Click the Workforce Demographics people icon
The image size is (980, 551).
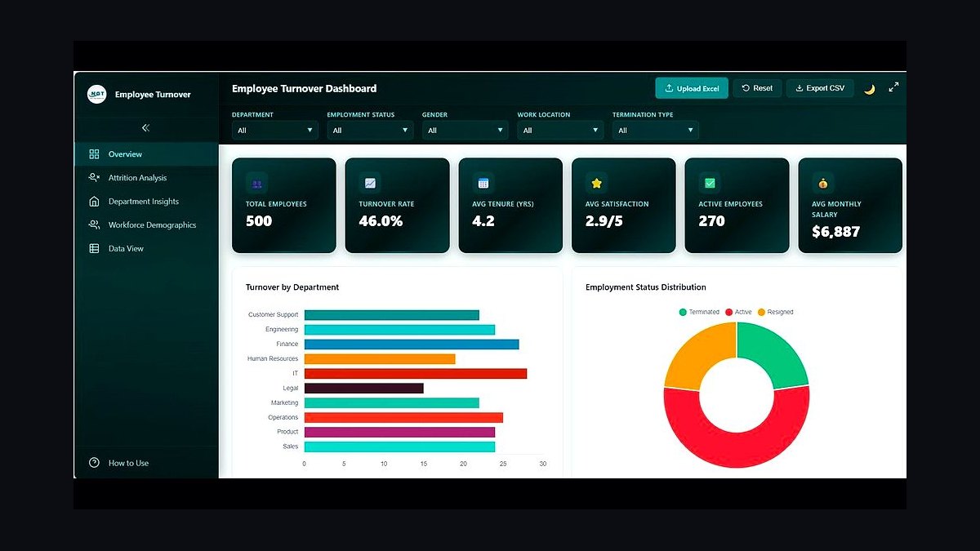[94, 225]
